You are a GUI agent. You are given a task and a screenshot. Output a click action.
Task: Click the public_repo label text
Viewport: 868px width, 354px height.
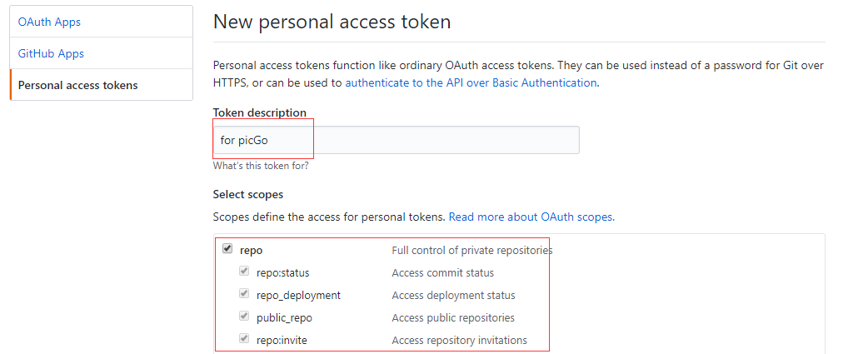284,317
